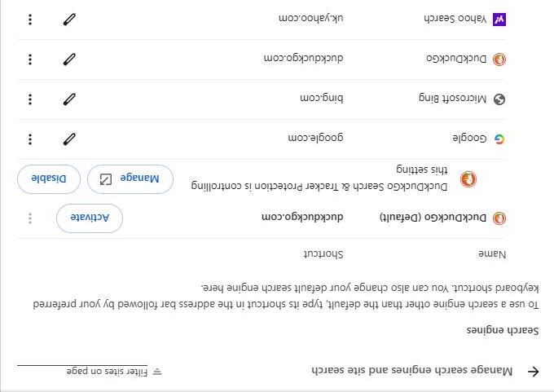The height and width of the screenshot is (392, 554).
Task: Click the DuckDuckGo (Default) favicon
Action: 499,218
